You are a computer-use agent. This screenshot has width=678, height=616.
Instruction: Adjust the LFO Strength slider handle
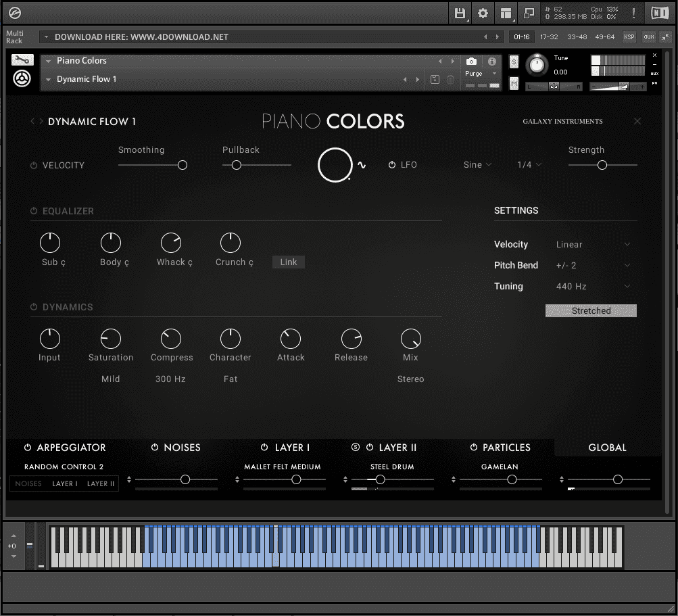point(602,165)
